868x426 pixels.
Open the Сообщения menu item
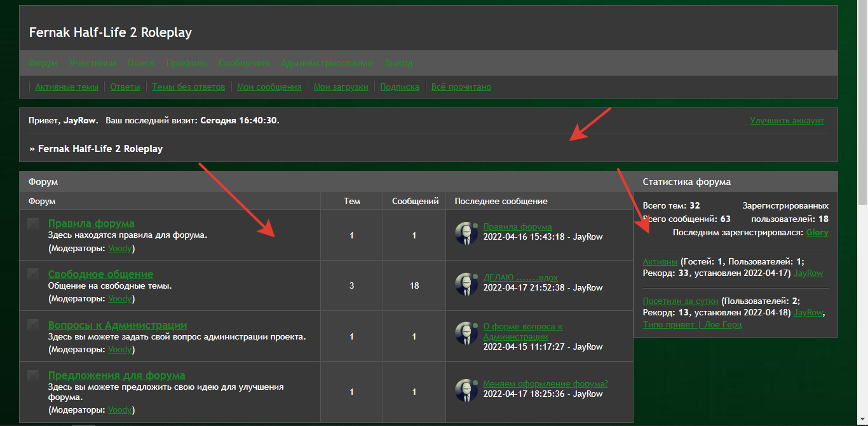[x=244, y=63]
